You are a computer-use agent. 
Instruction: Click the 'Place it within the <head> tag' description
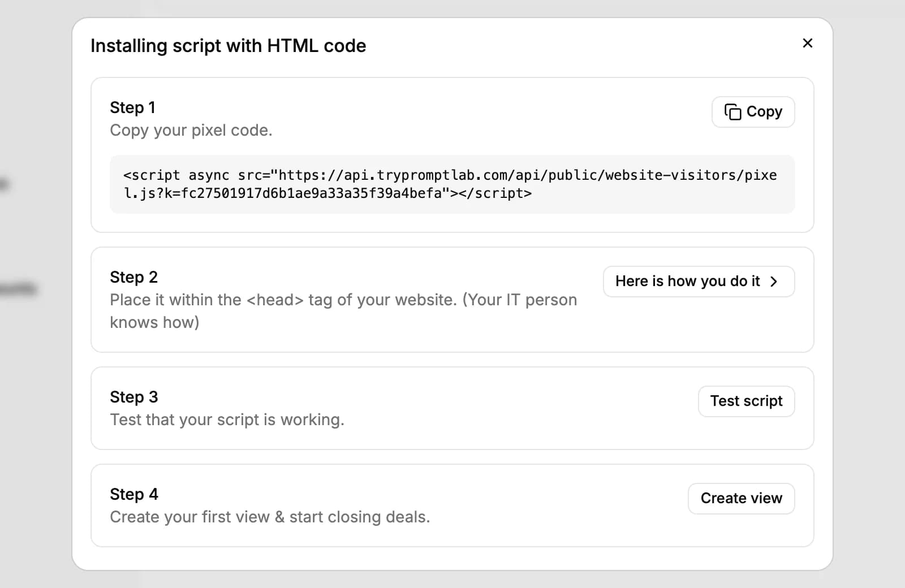[x=343, y=311]
